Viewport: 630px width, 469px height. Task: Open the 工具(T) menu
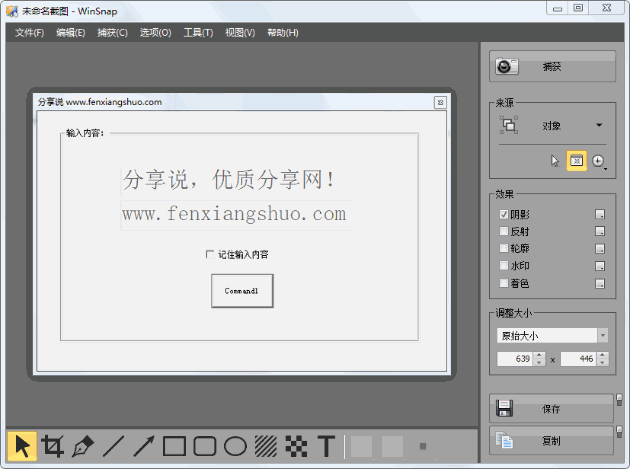click(198, 33)
